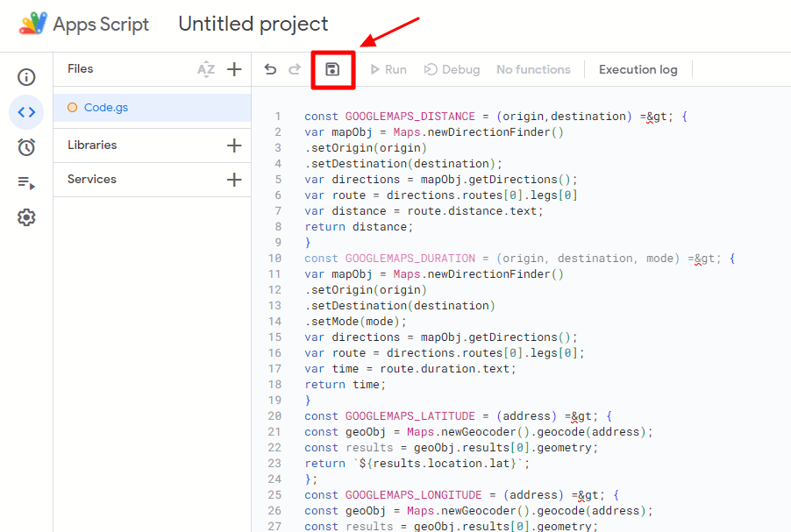This screenshot has height=532, width=791.
Task: Click the Apps Script logo
Action: [32, 24]
